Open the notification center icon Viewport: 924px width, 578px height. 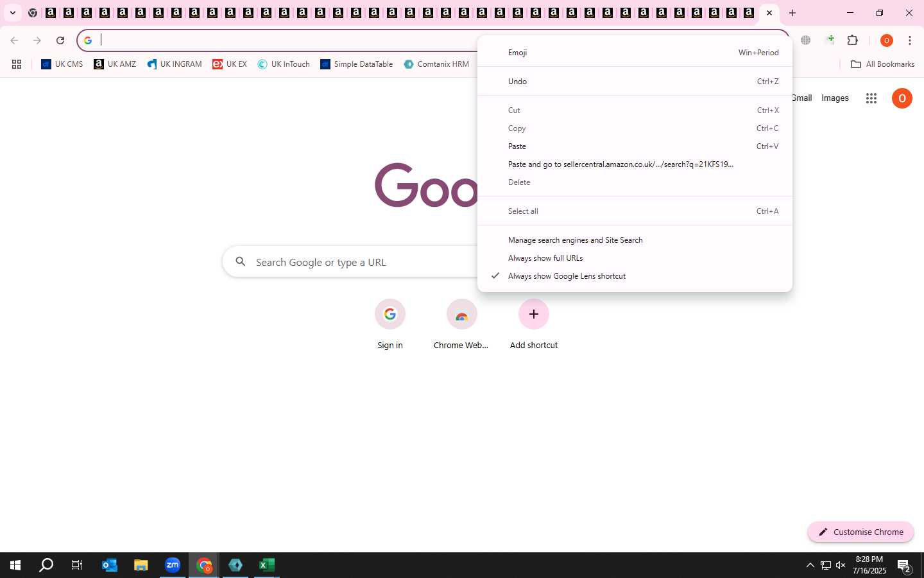(905, 565)
